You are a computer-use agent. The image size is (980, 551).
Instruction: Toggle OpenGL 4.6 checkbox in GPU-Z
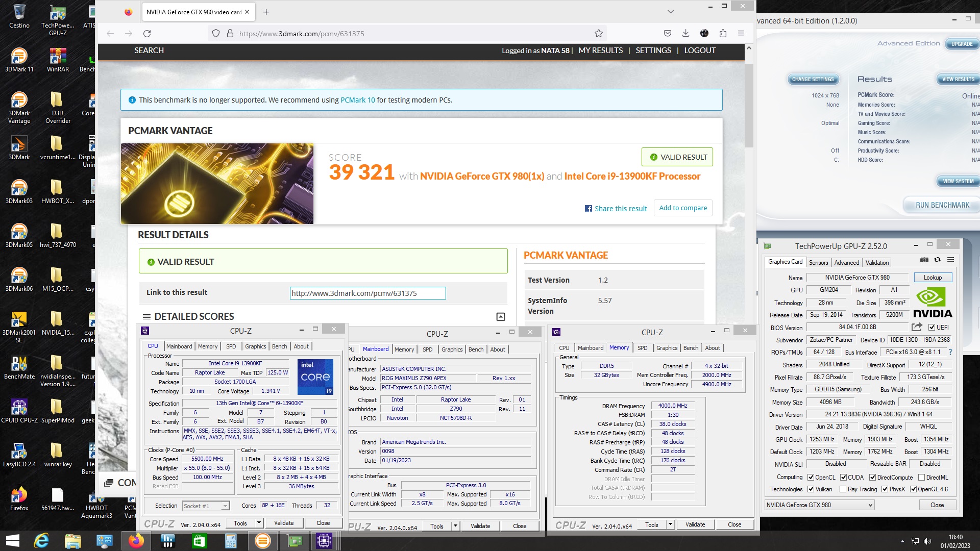[x=913, y=489]
